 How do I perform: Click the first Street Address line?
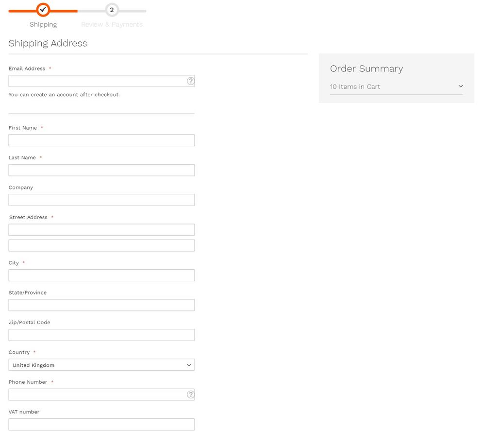pos(101,230)
